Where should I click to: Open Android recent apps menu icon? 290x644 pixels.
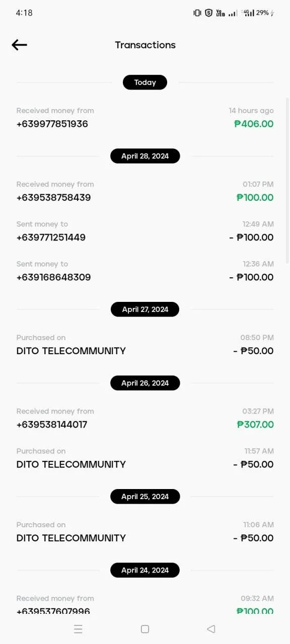point(78,629)
